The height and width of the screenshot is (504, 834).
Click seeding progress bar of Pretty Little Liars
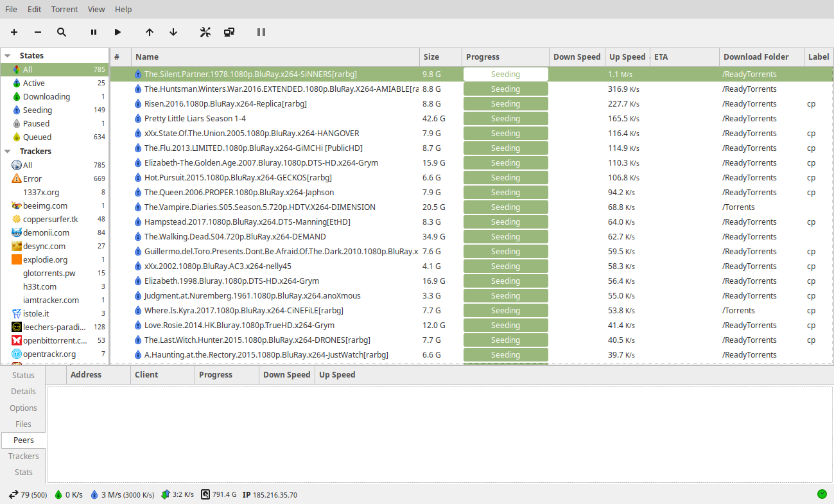506,118
